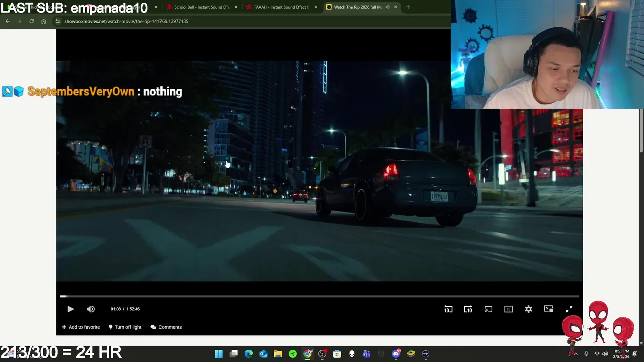Open Task View on the taskbar
The image size is (644, 362).
click(x=234, y=354)
